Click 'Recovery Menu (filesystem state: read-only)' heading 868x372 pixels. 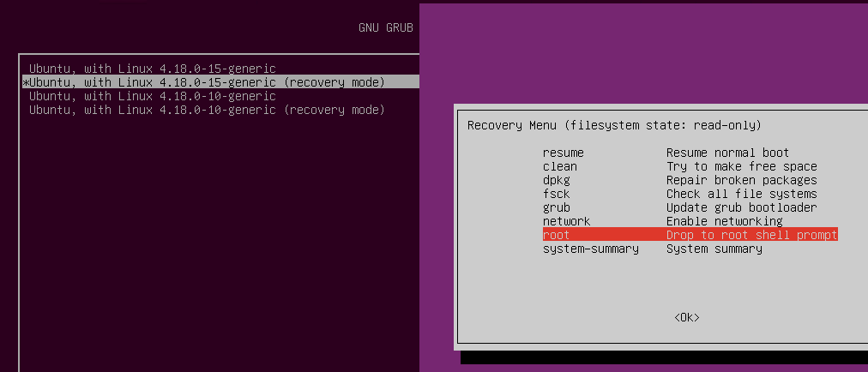tap(614, 125)
